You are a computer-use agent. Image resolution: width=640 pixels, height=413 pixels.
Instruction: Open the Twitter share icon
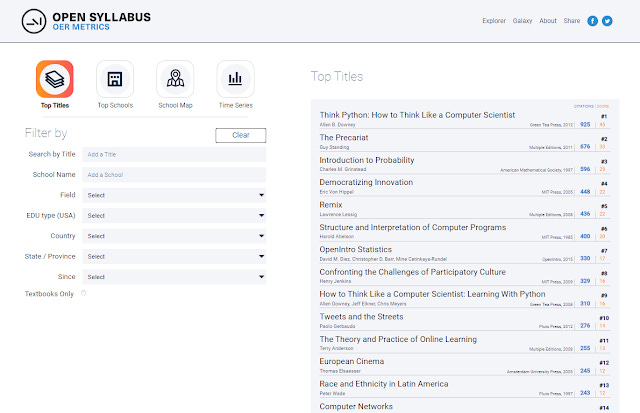click(x=607, y=21)
